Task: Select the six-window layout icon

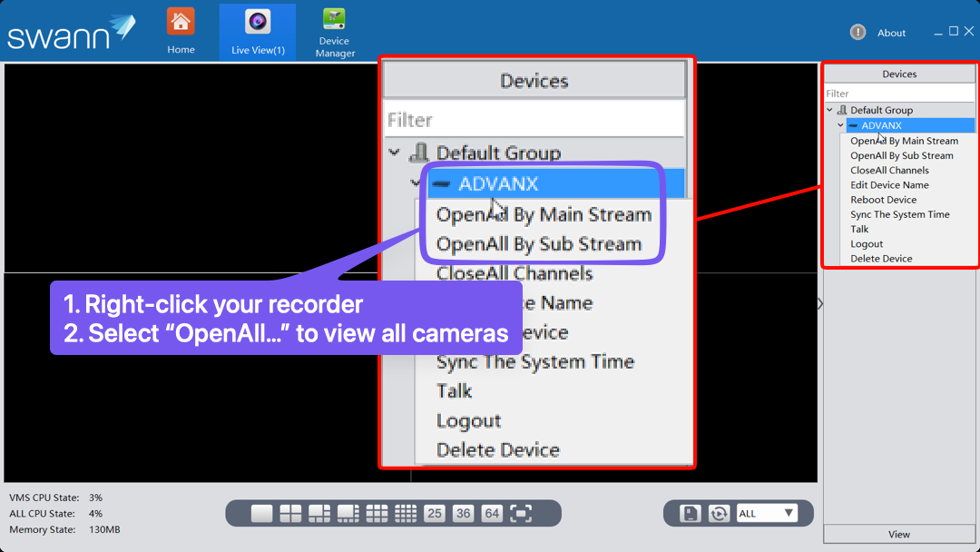Action: [318, 513]
